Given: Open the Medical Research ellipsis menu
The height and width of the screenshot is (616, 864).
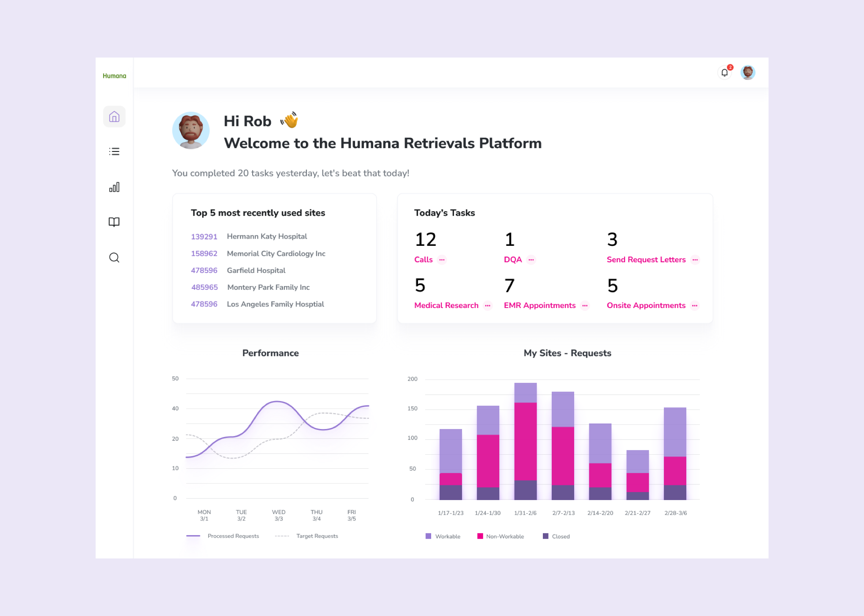Looking at the screenshot, I should click(488, 305).
